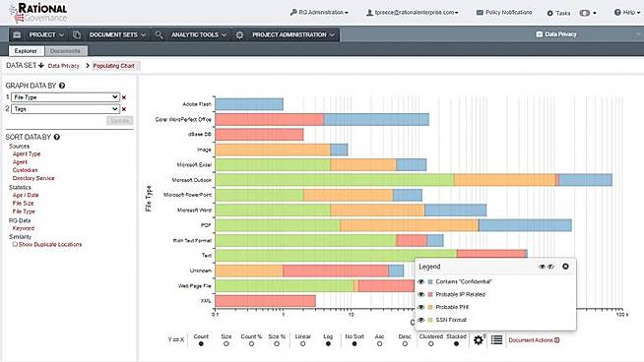Click gear icon beside Project Administration
The width and height of the screenshot is (644, 362).
click(240, 34)
